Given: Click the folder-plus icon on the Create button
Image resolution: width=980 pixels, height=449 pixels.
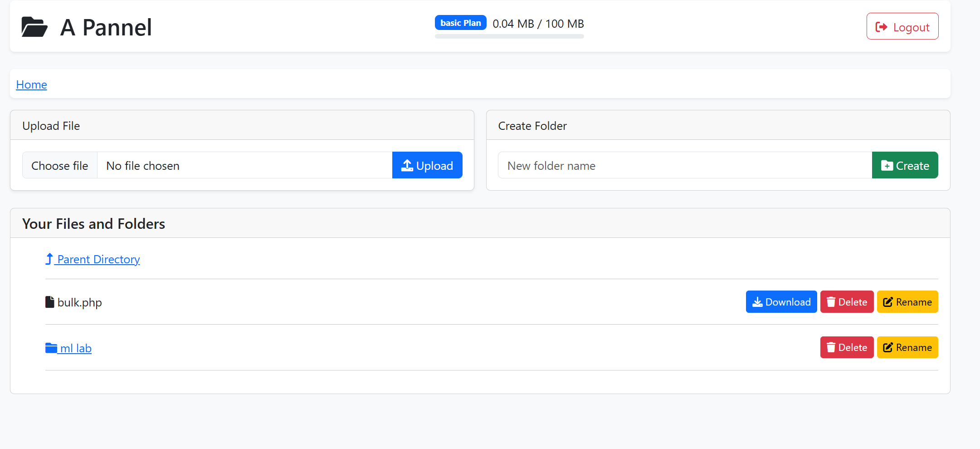Looking at the screenshot, I should pyautogui.click(x=888, y=165).
